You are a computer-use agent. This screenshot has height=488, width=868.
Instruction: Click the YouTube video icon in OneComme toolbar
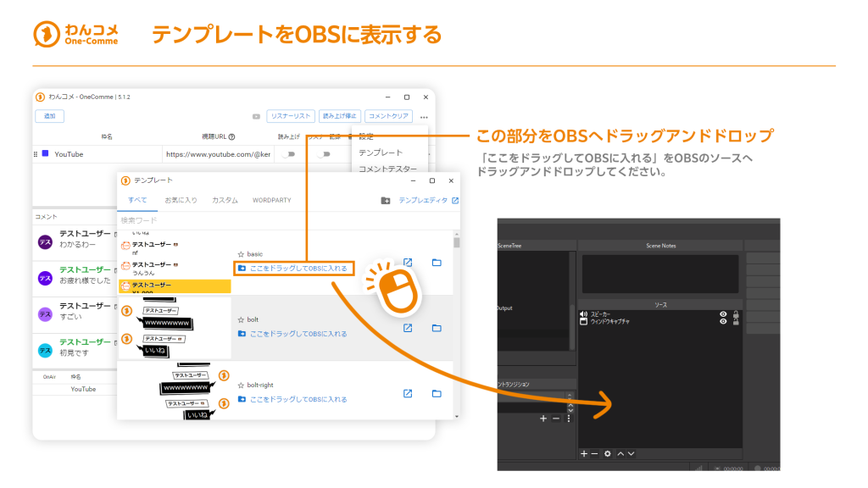[x=256, y=117]
